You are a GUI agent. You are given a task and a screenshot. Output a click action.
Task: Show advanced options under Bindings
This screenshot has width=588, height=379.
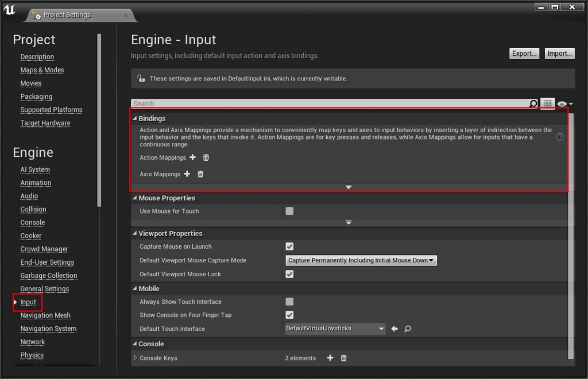pyautogui.click(x=349, y=187)
